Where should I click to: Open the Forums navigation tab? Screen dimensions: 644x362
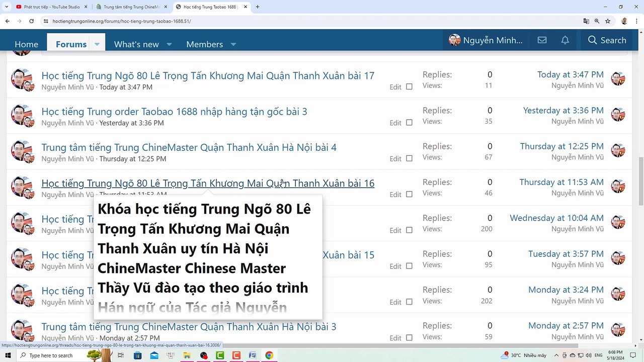coord(71,44)
